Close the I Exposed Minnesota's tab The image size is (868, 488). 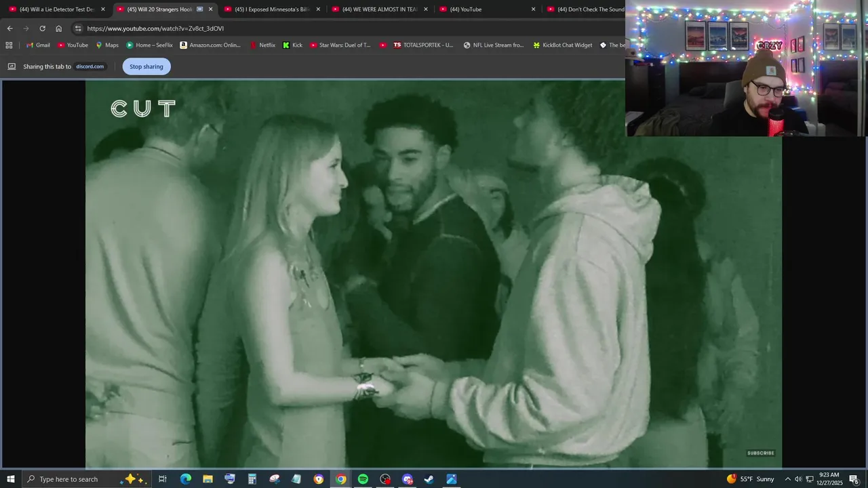pos(318,9)
